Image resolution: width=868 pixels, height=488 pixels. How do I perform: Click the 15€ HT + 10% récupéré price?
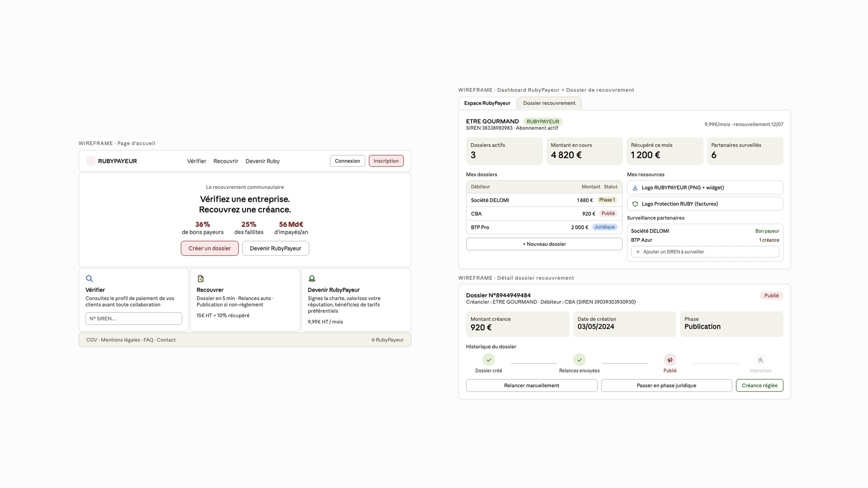tap(223, 316)
